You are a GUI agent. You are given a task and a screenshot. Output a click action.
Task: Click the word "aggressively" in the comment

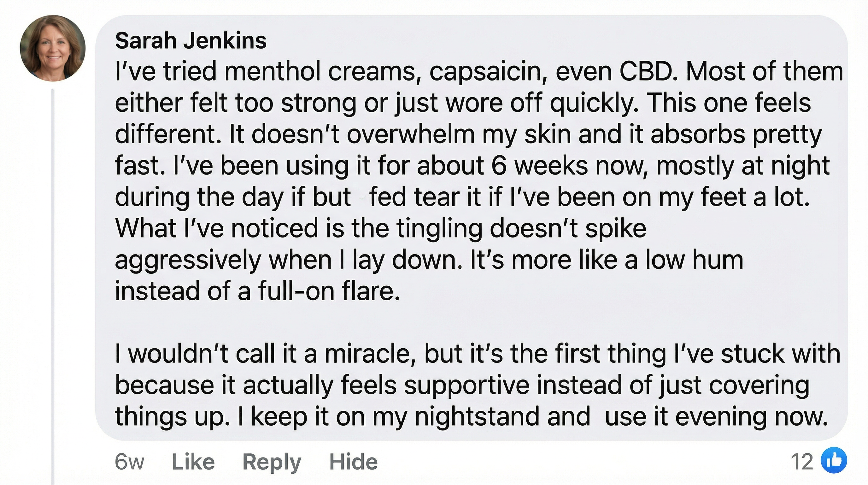point(188,260)
